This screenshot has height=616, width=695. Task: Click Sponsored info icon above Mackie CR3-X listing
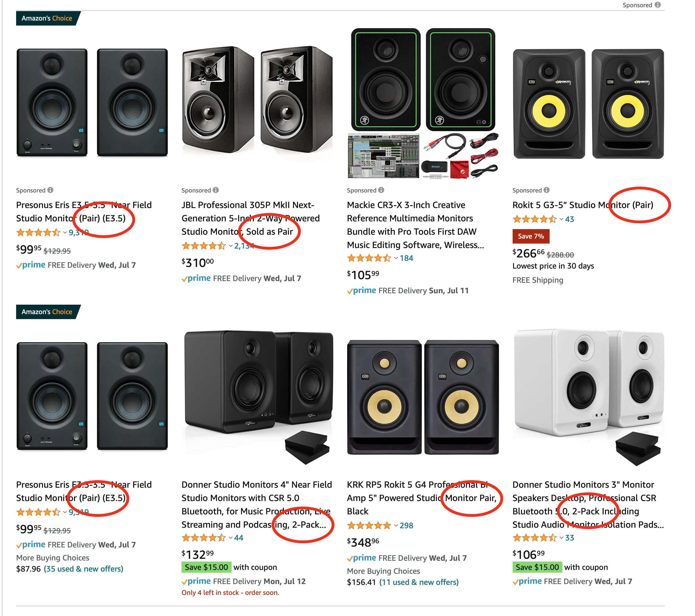(x=381, y=190)
